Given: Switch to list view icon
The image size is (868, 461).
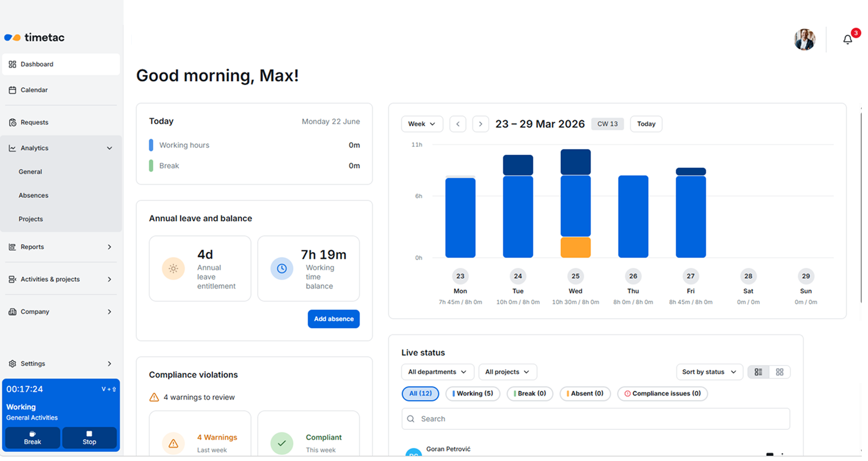Looking at the screenshot, I should click(758, 372).
